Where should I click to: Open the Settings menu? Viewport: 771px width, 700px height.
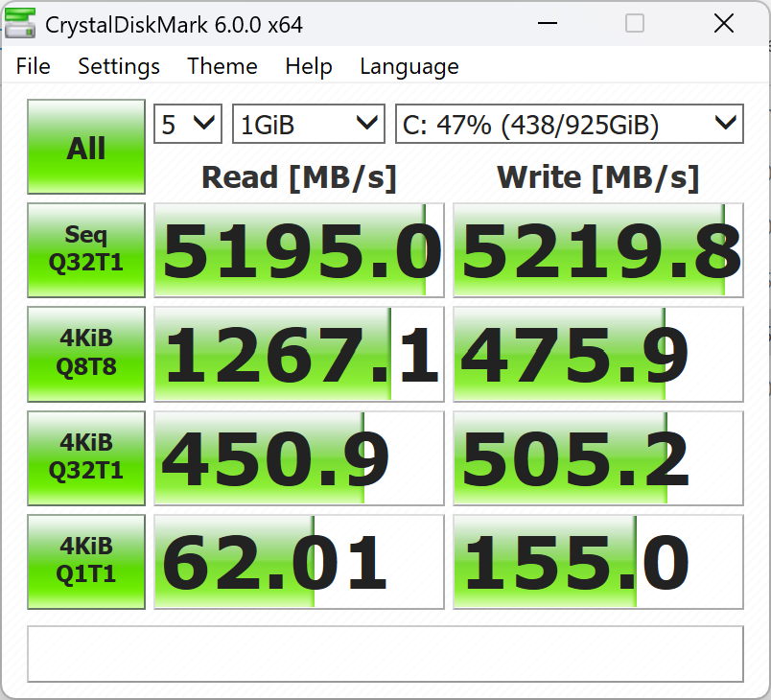coord(119,66)
